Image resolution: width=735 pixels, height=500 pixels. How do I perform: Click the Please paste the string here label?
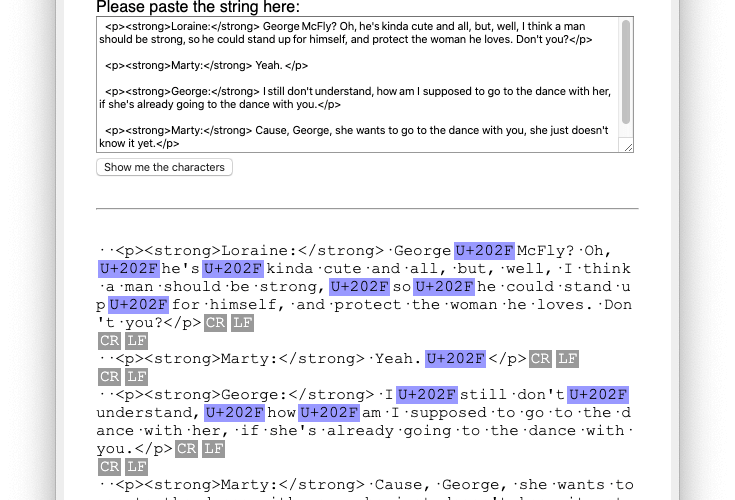(x=198, y=7)
